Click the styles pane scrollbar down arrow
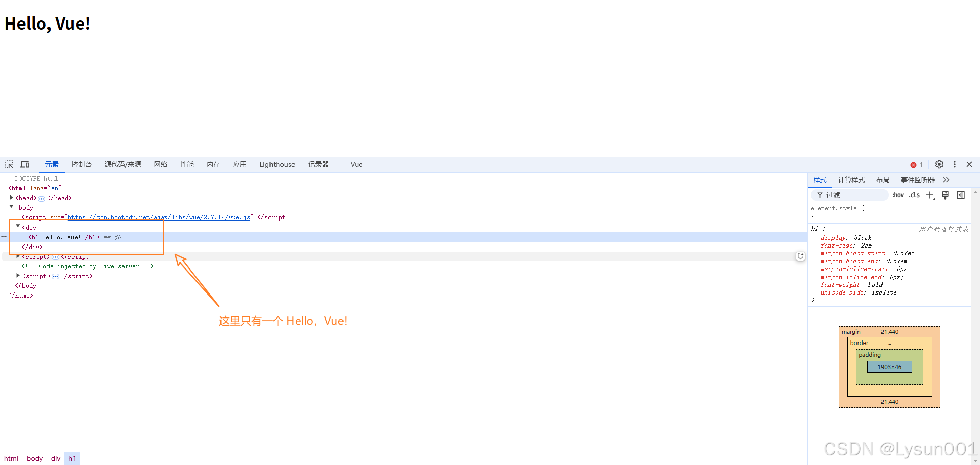 click(x=975, y=460)
